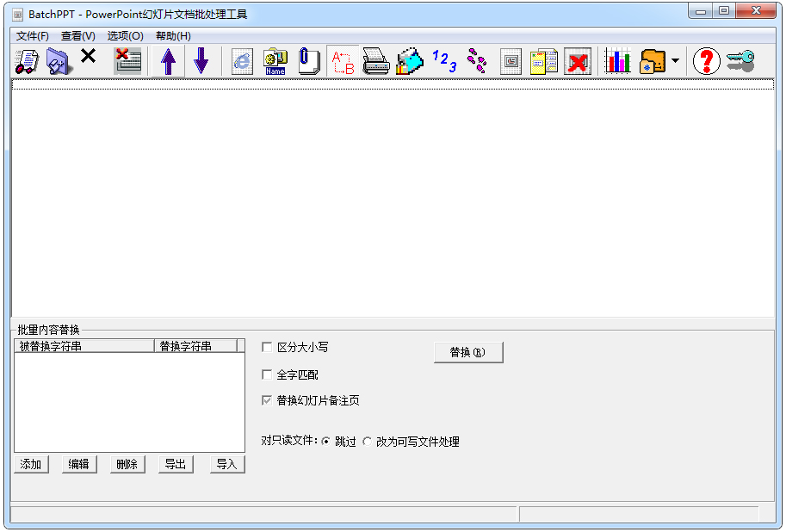Toggle the 替换幻灯片备注页 checkbox

coord(267,400)
